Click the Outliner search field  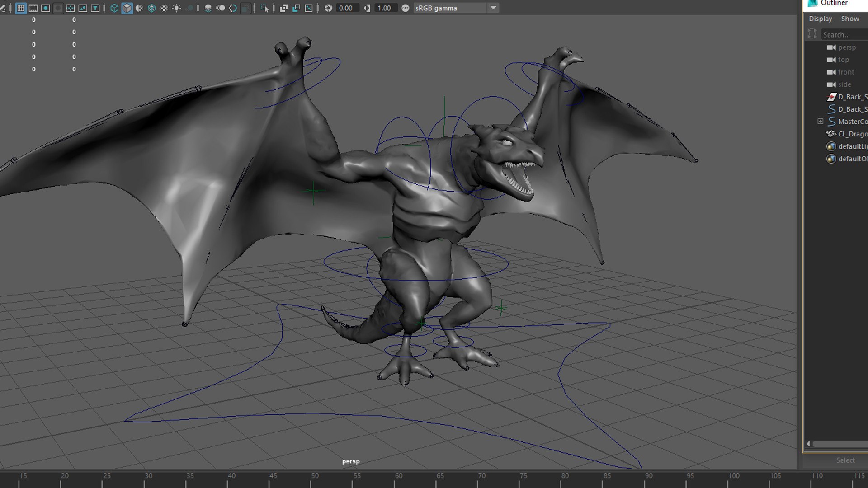click(844, 34)
